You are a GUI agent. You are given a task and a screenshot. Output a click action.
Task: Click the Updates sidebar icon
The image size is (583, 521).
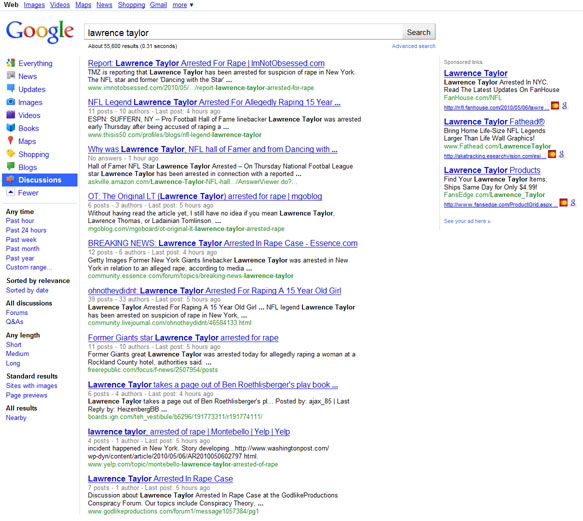tap(11, 89)
